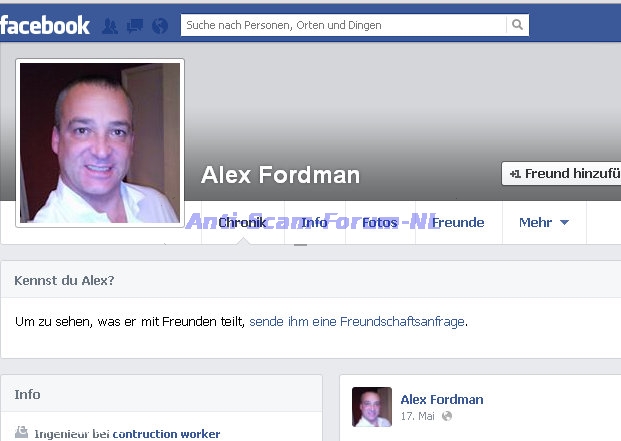Screen dimensions: 621x441
Task: Click the search magnifier button
Action: [x=517, y=25]
